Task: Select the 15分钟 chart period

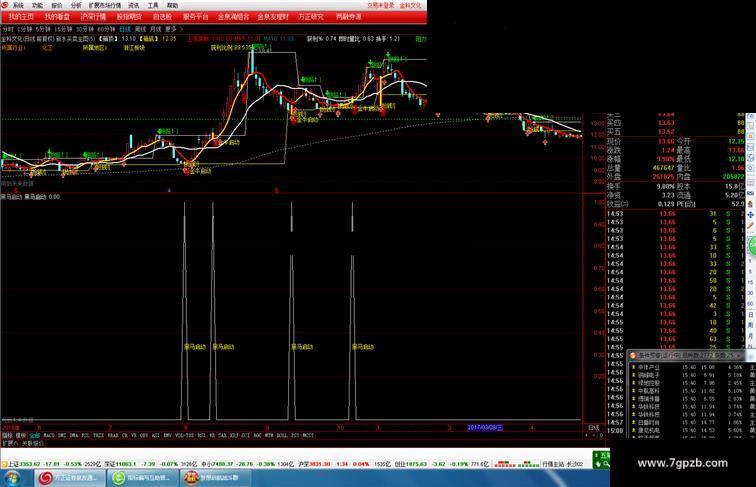Action: click(x=63, y=29)
